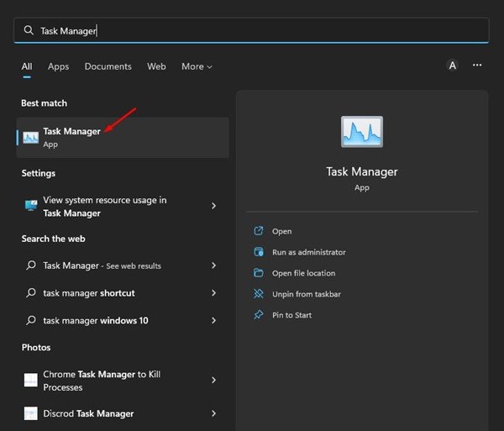The image size is (504, 431).
Task: Switch to the Web tab
Action: [x=156, y=66]
